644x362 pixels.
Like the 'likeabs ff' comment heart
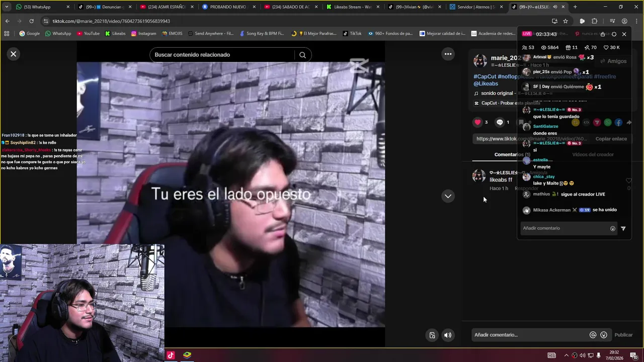[628, 180]
